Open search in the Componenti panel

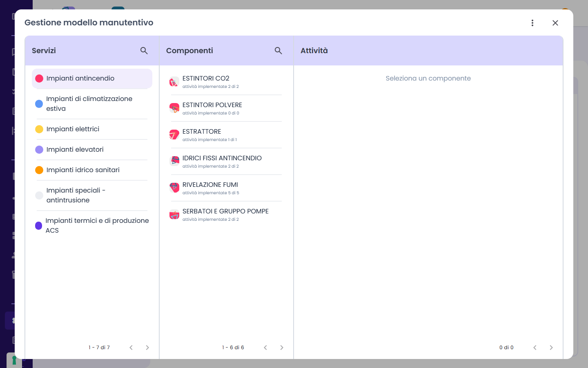pyautogui.click(x=278, y=51)
